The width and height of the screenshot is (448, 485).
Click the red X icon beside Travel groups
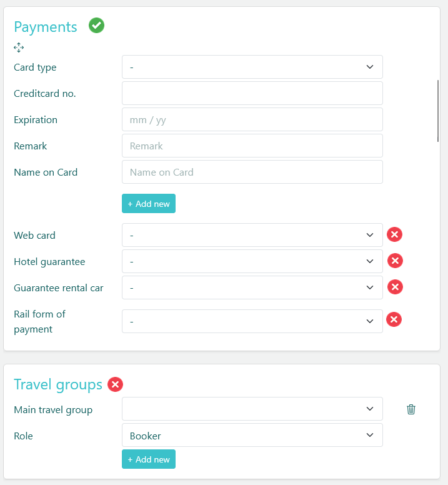point(115,384)
